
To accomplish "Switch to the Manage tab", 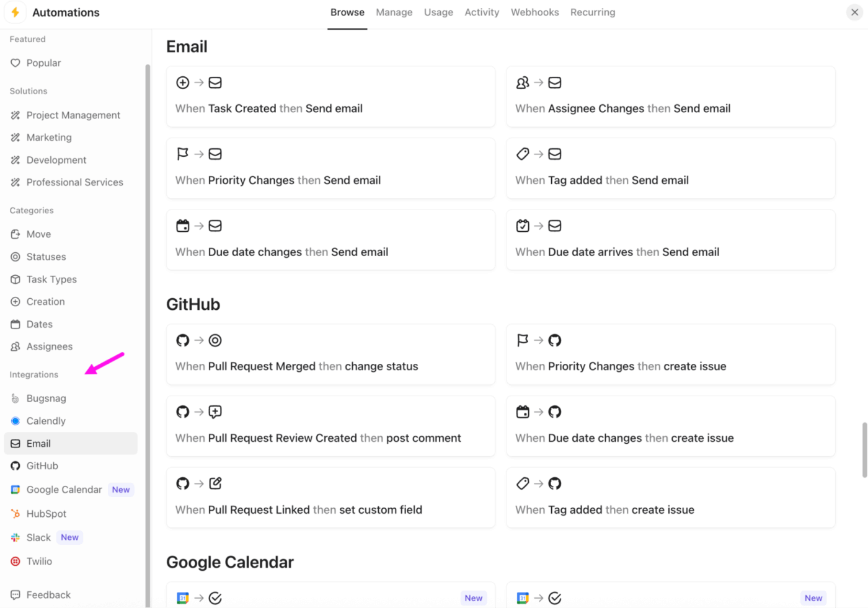I will click(394, 12).
